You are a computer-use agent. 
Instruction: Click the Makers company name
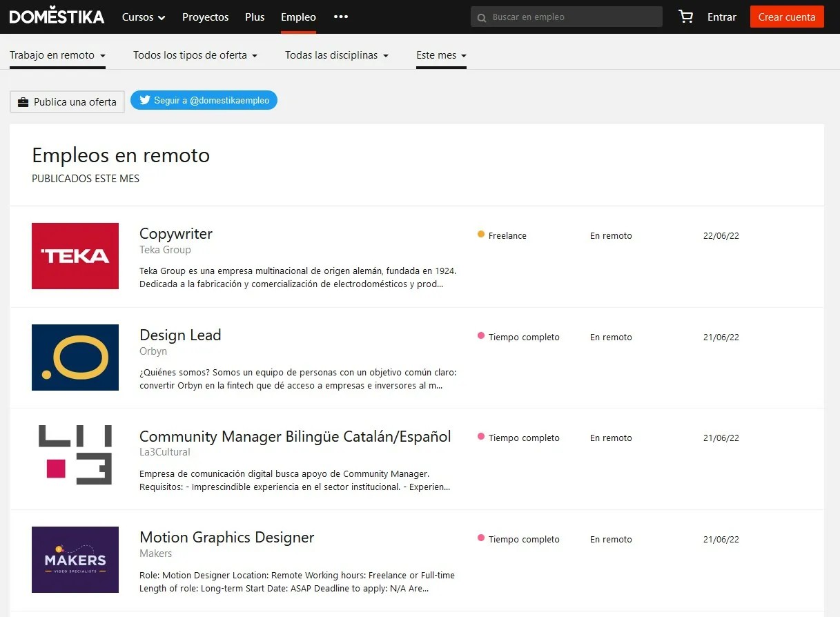[155, 554]
